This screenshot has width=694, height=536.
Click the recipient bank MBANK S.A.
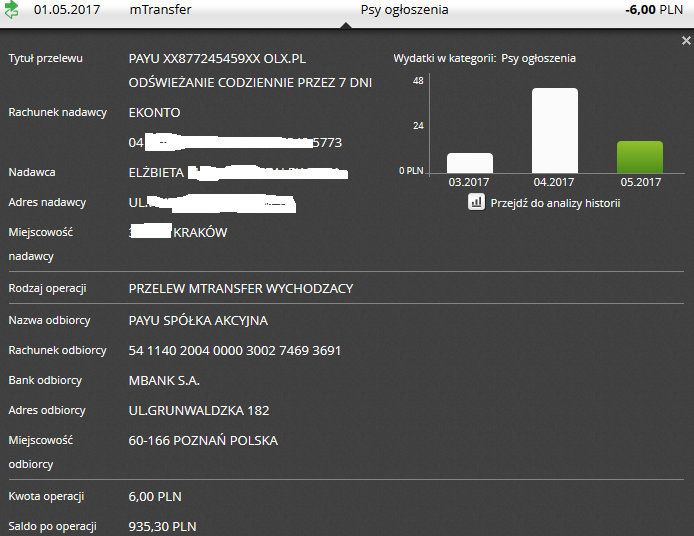(165, 381)
